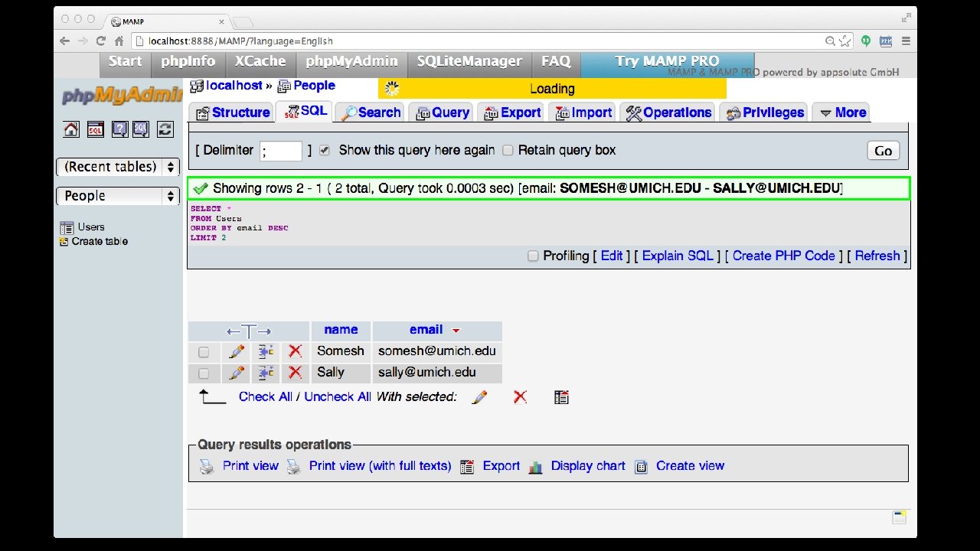The width and height of the screenshot is (980, 551).
Task: Expand the More tab menu
Action: click(842, 112)
